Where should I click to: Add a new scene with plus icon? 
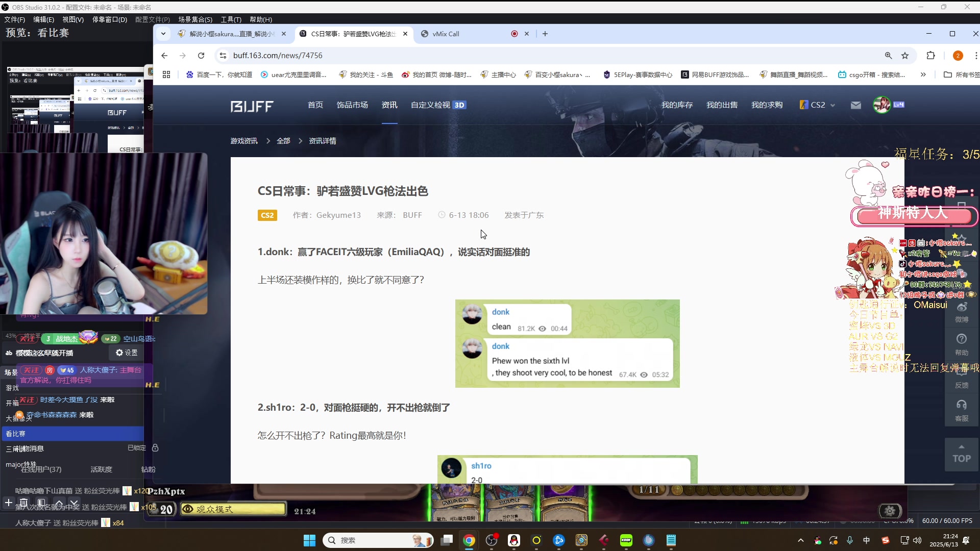pos(9,503)
